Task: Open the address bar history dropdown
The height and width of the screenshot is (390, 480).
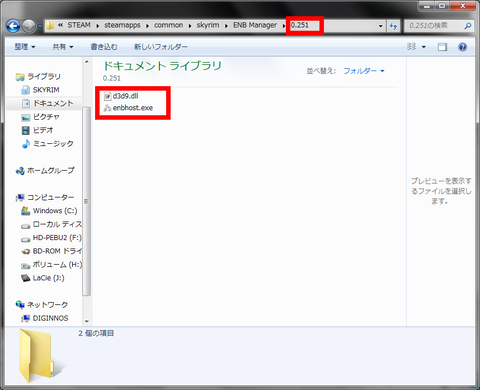Action: (x=381, y=26)
